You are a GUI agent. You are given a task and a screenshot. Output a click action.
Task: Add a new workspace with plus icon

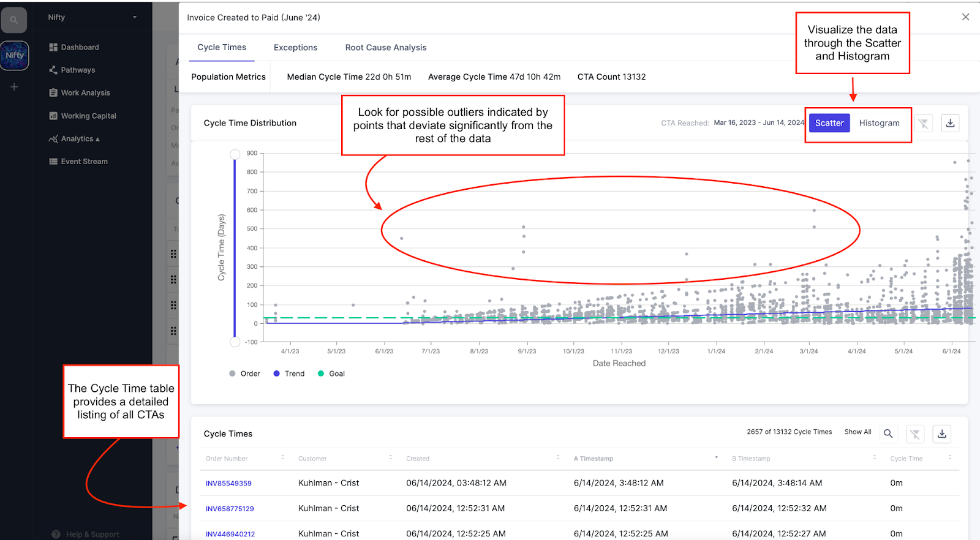14,87
